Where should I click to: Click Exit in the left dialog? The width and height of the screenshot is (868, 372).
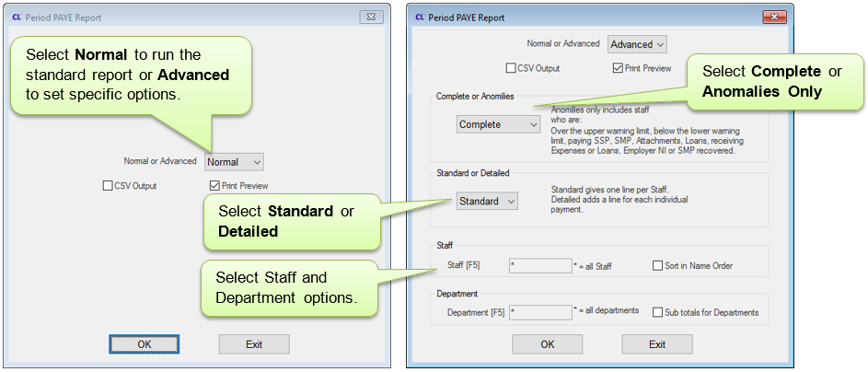[x=254, y=344]
